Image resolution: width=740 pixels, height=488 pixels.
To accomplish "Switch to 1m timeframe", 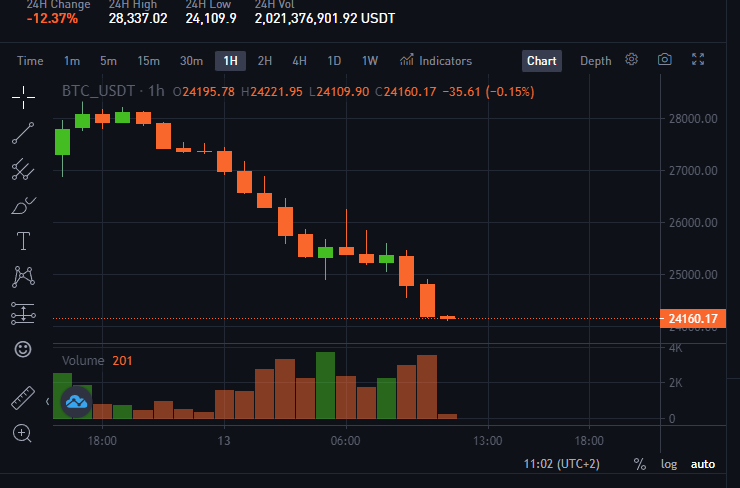I will 72,61.
